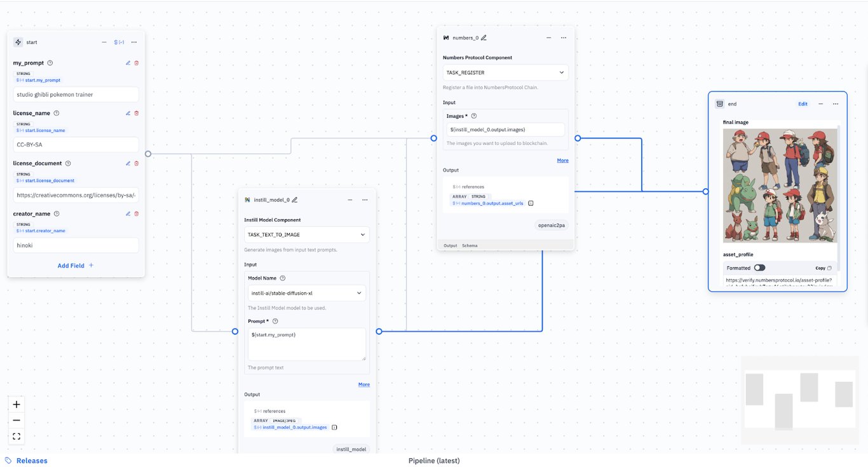This screenshot has height=467, width=868.
Task: Click the ${} reference icon in start node header
Action: click(x=119, y=42)
